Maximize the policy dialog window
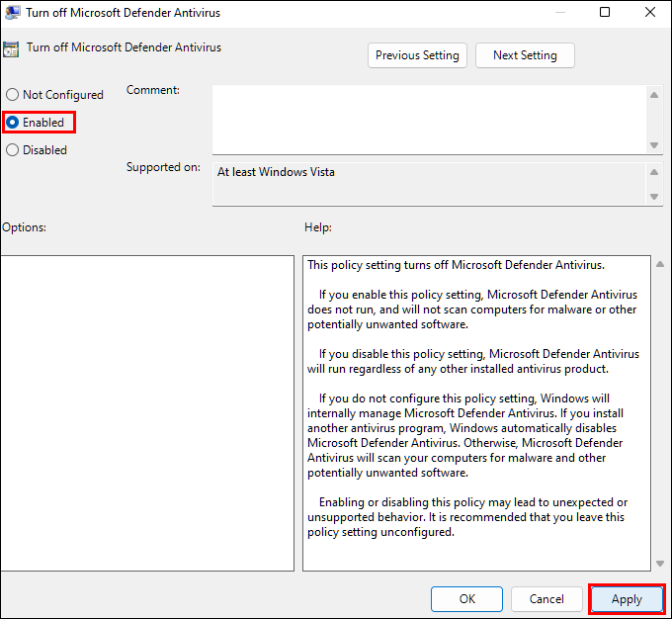This screenshot has height=619, width=672. pyautogui.click(x=605, y=13)
